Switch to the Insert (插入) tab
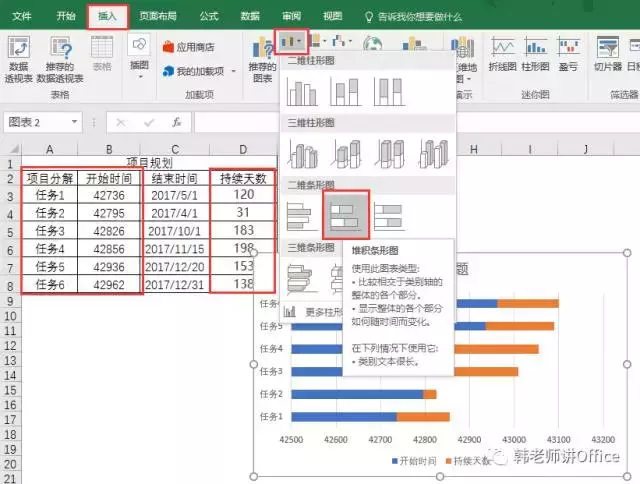The image size is (640, 484). pyautogui.click(x=107, y=16)
